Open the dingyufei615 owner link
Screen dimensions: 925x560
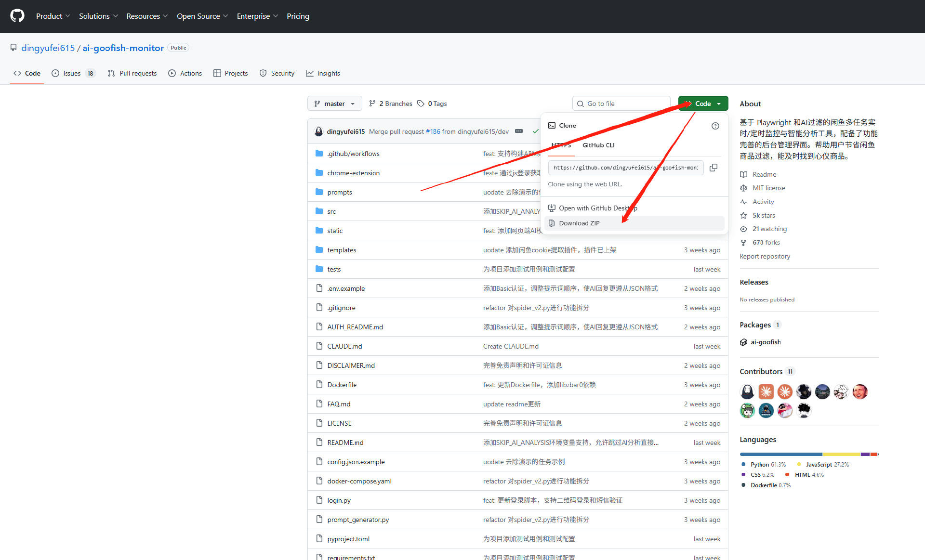point(48,48)
